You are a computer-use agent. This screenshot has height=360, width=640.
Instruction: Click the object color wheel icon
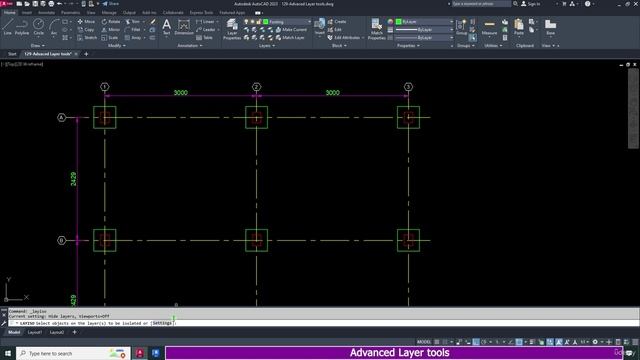pos(391,22)
